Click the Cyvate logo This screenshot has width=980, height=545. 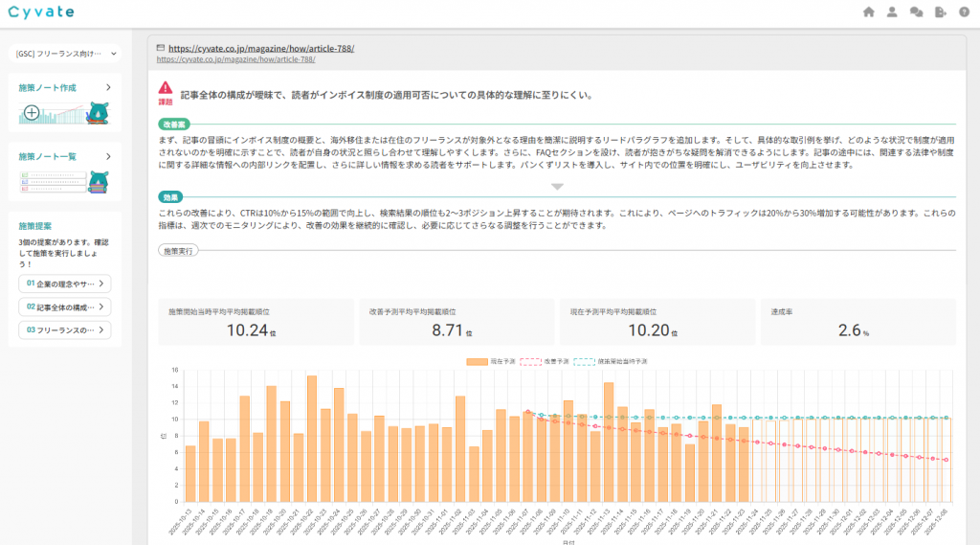point(43,12)
